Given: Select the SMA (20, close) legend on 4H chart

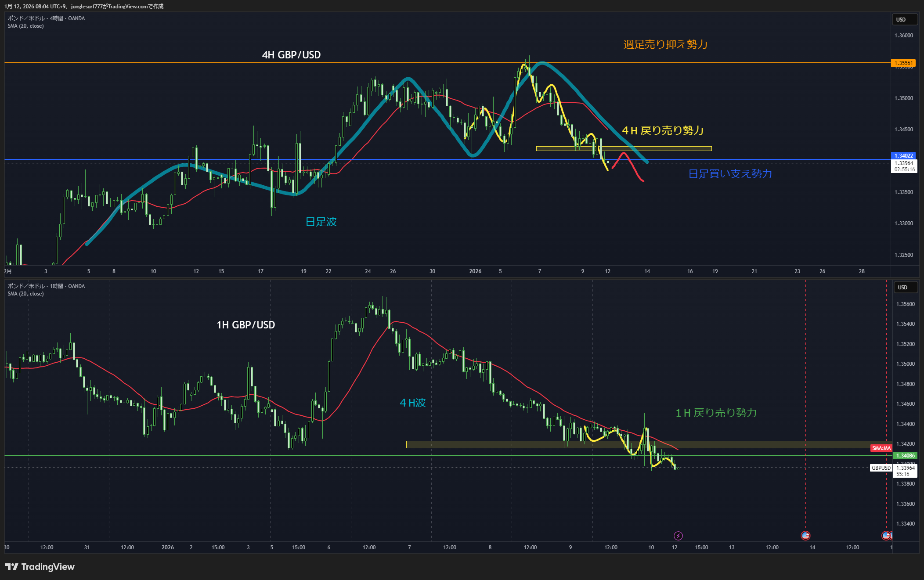Looking at the screenshot, I should click(x=25, y=26).
